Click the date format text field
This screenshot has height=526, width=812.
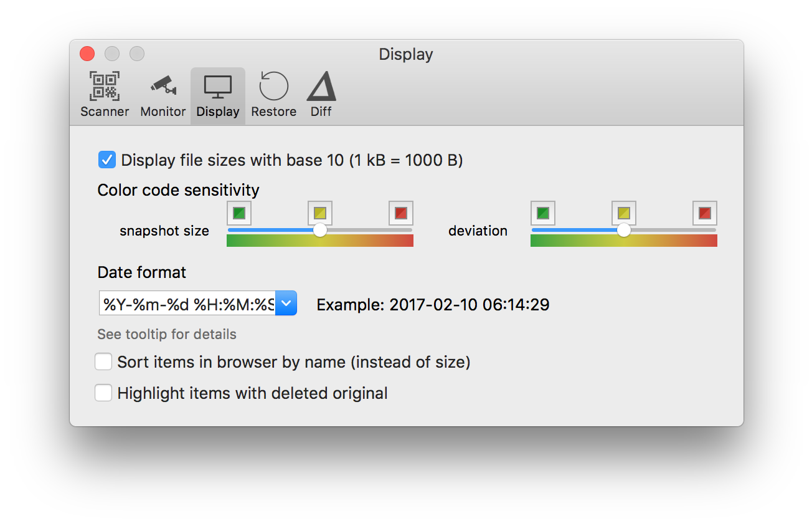click(x=187, y=304)
